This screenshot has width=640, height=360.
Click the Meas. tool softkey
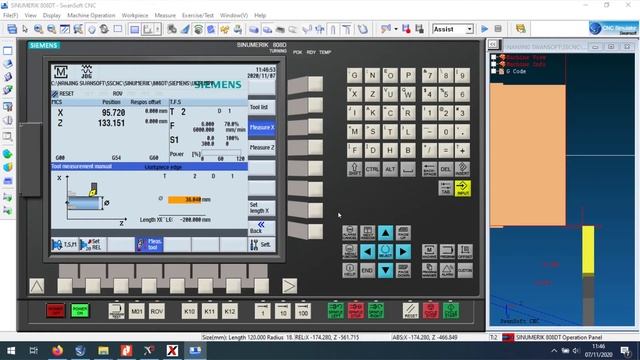click(149, 244)
